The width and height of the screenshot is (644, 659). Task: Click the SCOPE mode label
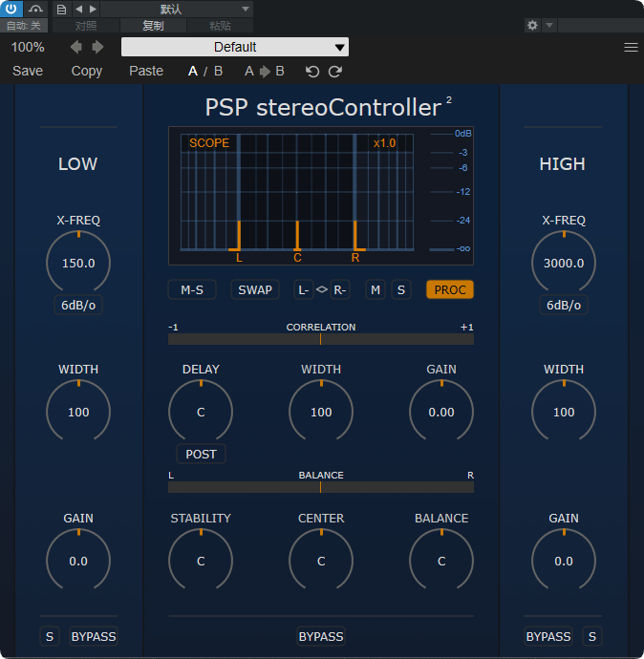pyautogui.click(x=209, y=143)
